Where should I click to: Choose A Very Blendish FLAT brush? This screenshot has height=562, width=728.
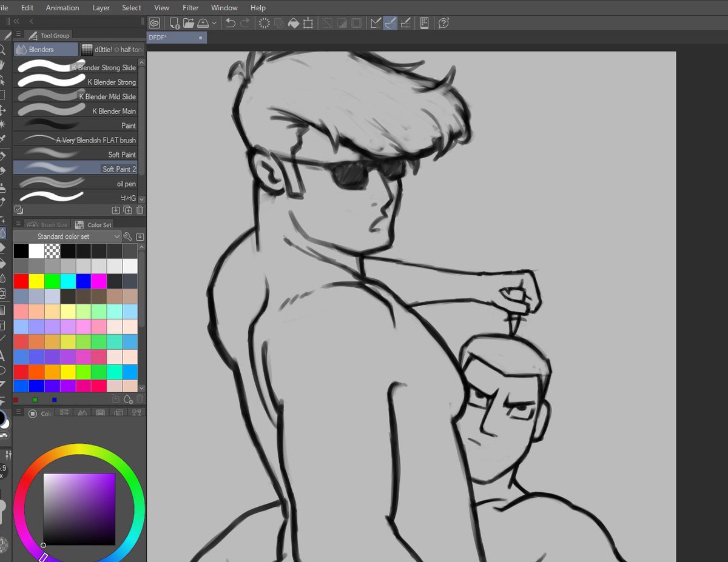click(76, 139)
